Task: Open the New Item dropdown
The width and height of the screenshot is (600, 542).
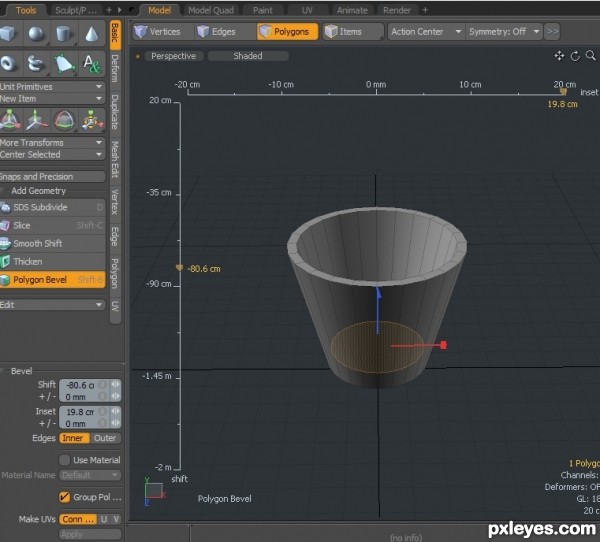Action: [52, 99]
